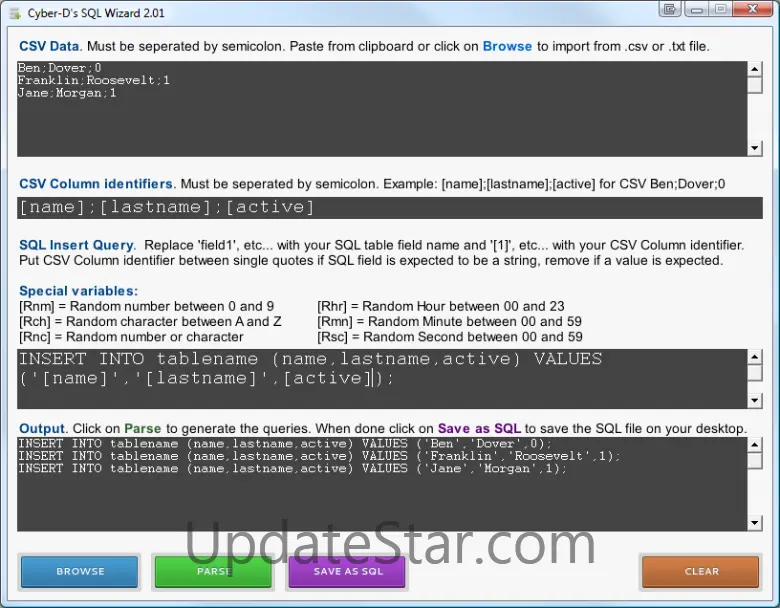Minimize the SQL Wizard window
The height and width of the screenshot is (608, 780).
point(696,9)
